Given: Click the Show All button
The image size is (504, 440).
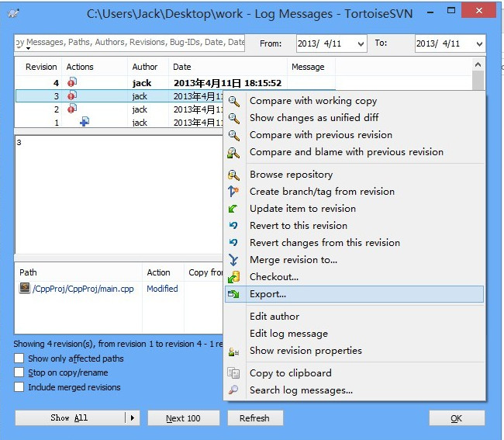Looking at the screenshot, I should (70, 417).
